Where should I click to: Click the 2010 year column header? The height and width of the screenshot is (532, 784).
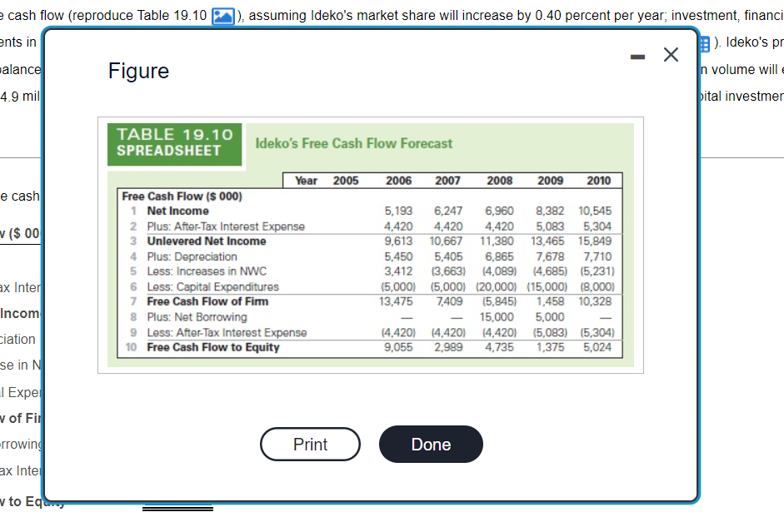598,181
